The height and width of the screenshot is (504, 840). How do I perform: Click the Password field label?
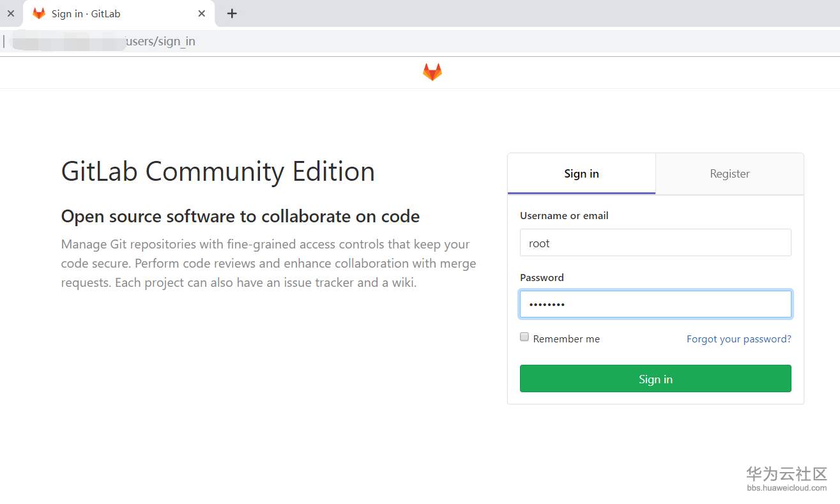(542, 277)
